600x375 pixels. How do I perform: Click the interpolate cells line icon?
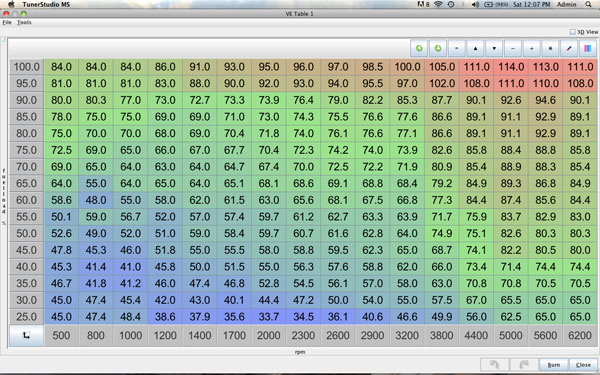click(x=569, y=49)
